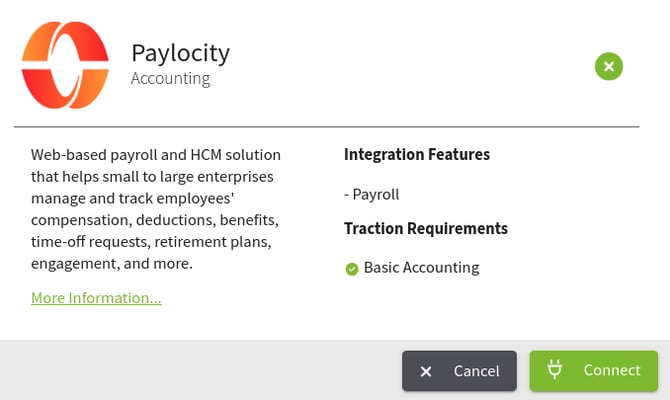The image size is (670, 400).
Task: Open the More Information link
Action: click(x=96, y=298)
